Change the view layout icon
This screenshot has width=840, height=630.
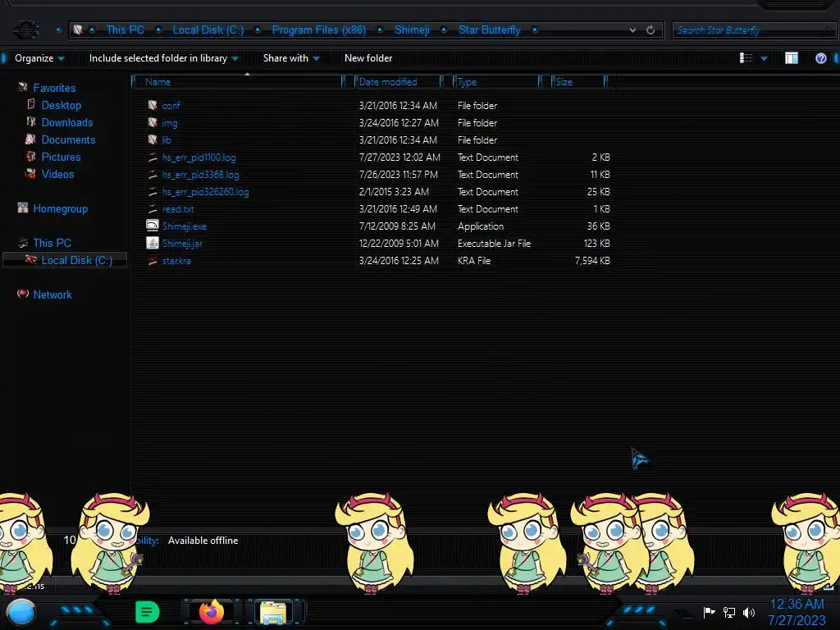click(746, 58)
